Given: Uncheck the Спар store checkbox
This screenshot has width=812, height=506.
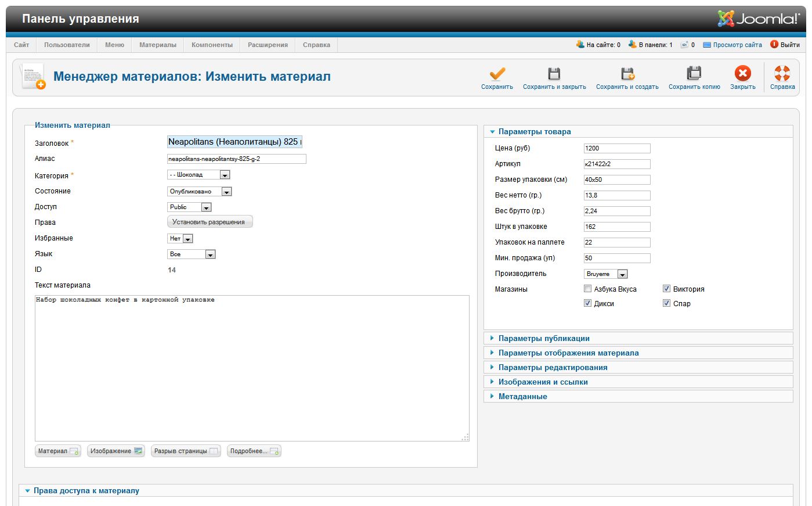Looking at the screenshot, I should tap(667, 303).
